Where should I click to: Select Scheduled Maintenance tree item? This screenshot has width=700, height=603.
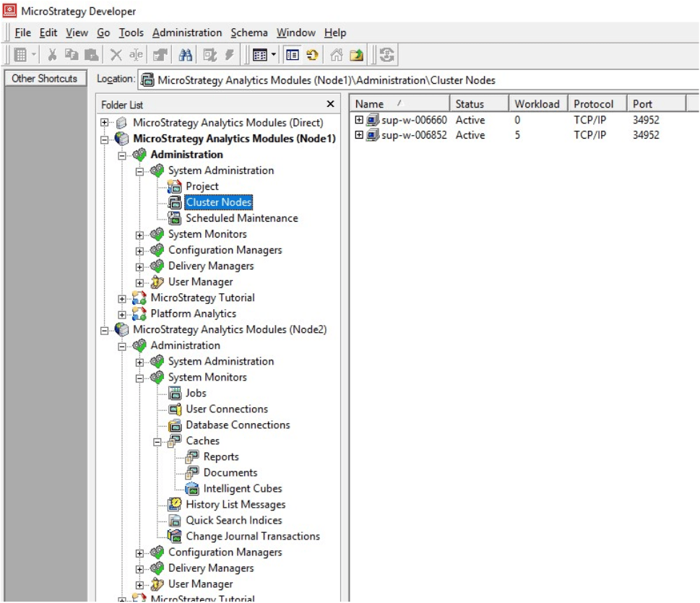coord(241,218)
